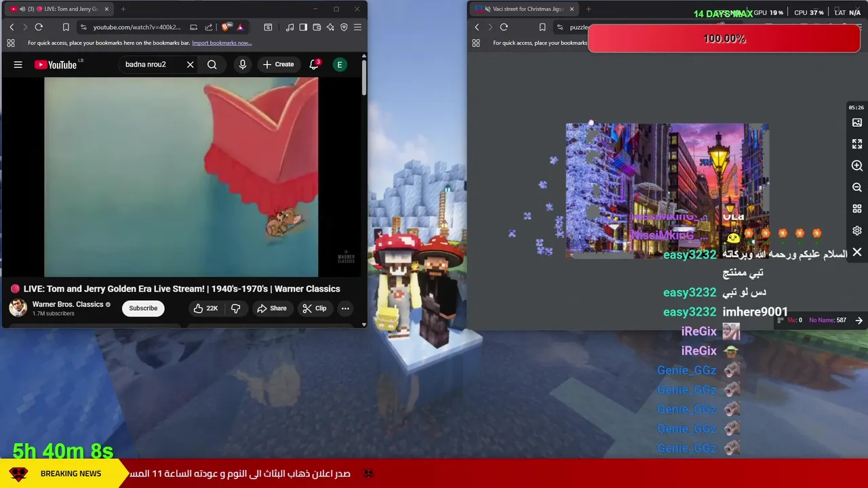This screenshot has height=488, width=868.
Task: Toggle the browser sidebar panel
Action: (303, 27)
